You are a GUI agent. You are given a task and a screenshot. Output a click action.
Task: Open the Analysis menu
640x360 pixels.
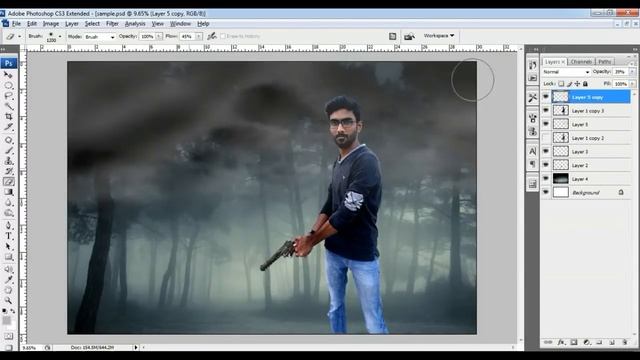click(135, 24)
